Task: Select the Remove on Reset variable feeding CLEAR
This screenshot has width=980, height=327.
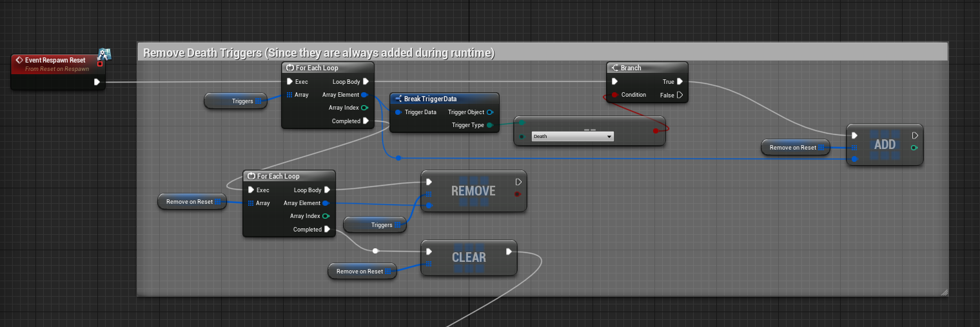Action: 359,272
